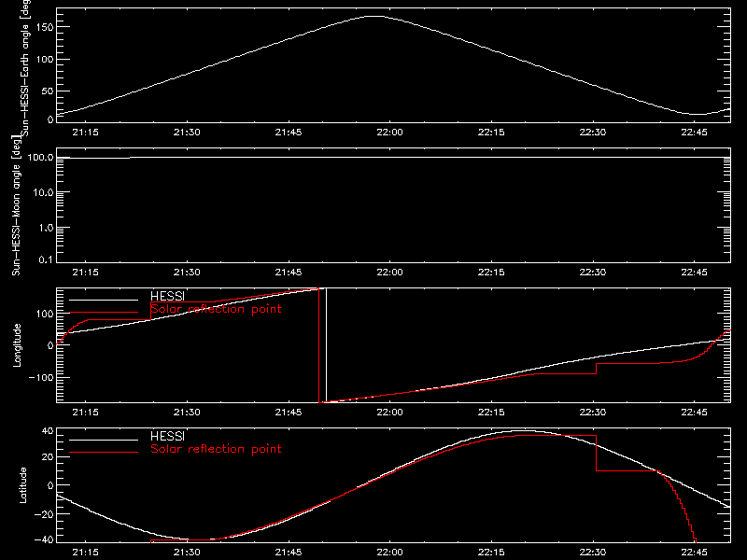Screen dimensions: 747x560
Task: Click the HESSI legend label in Latitude plot
Action: click(x=167, y=436)
